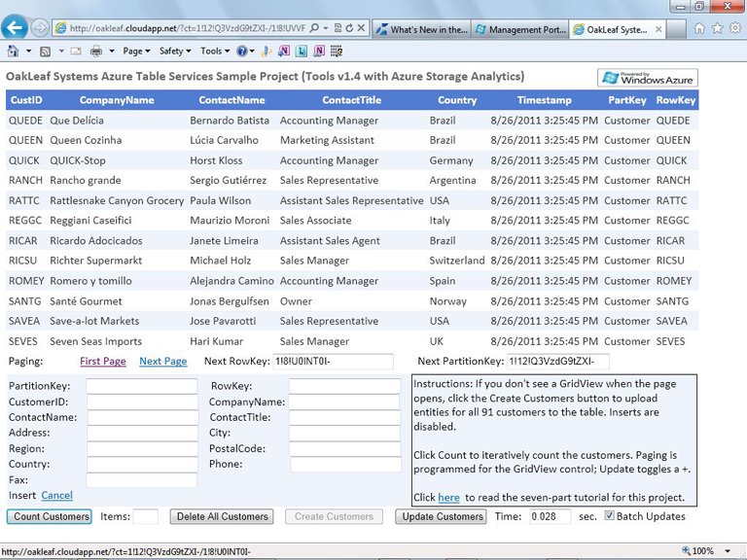Open the zoom level dropdown arrow
The width and height of the screenshot is (747, 560).
pyautogui.click(x=728, y=551)
